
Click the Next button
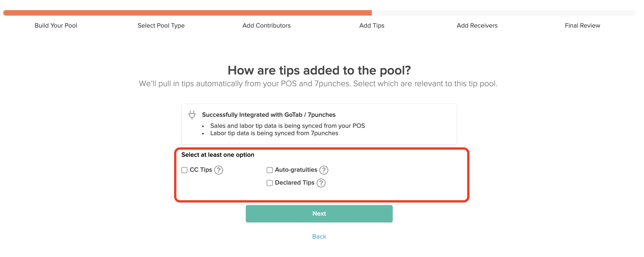(319, 214)
